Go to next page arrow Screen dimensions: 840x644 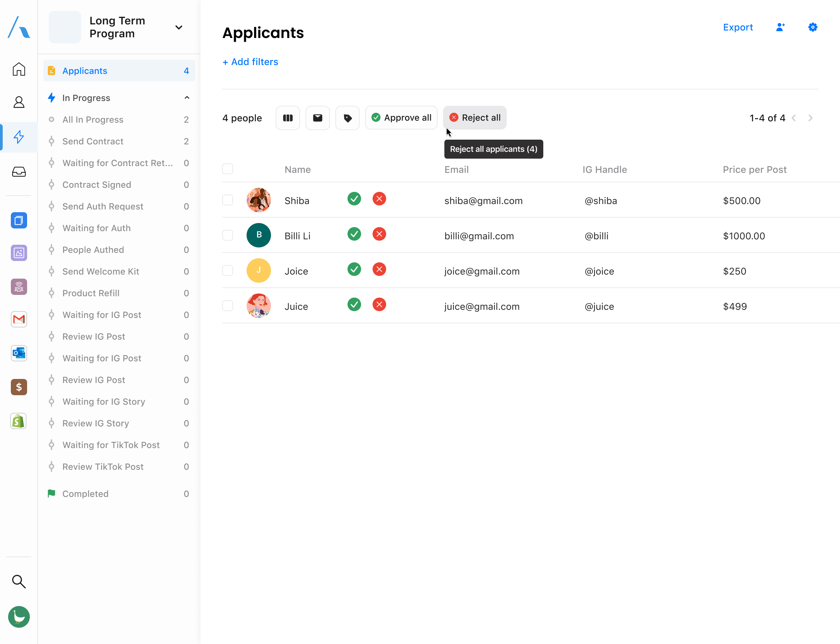(x=810, y=118)
